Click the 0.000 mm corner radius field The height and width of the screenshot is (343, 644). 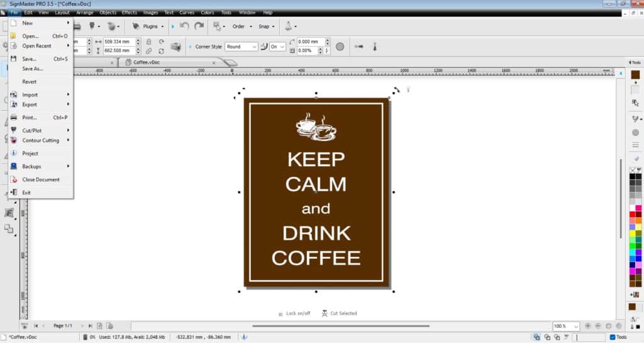[x=311, y=42]
